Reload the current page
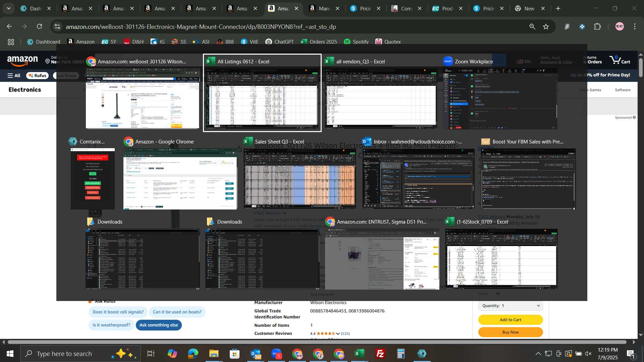 (40, 26)
